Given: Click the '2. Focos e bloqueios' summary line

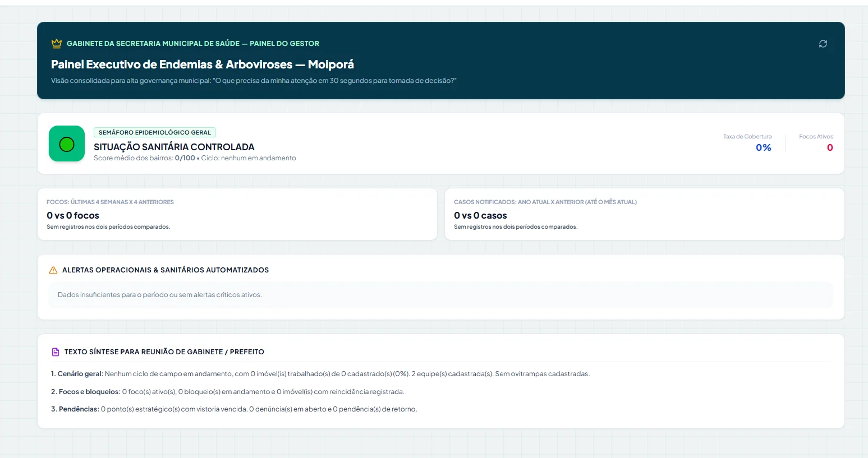Looking at the screenshot, I should coord(228,392).
